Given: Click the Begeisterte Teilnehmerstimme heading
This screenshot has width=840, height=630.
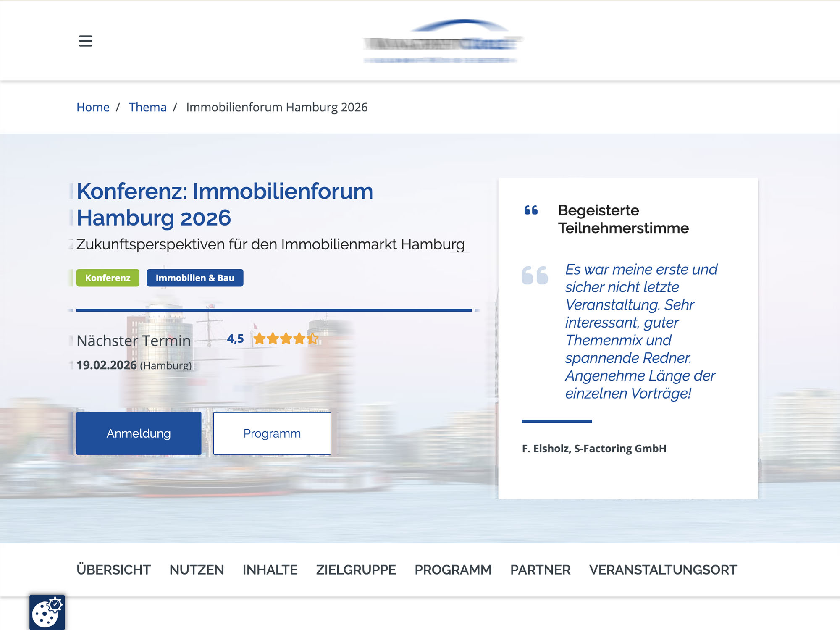Looking at the screenshot, I should (623, 219).
